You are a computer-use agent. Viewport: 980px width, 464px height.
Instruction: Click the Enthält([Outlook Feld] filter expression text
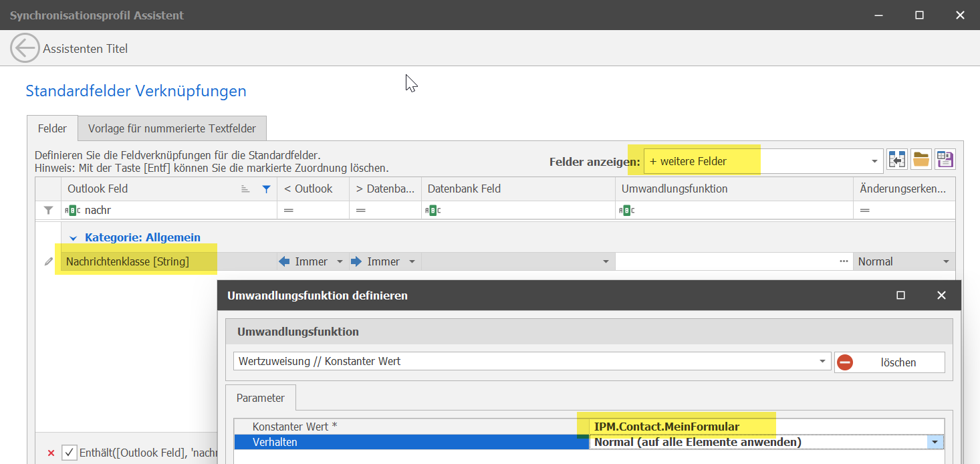(149, 453)
